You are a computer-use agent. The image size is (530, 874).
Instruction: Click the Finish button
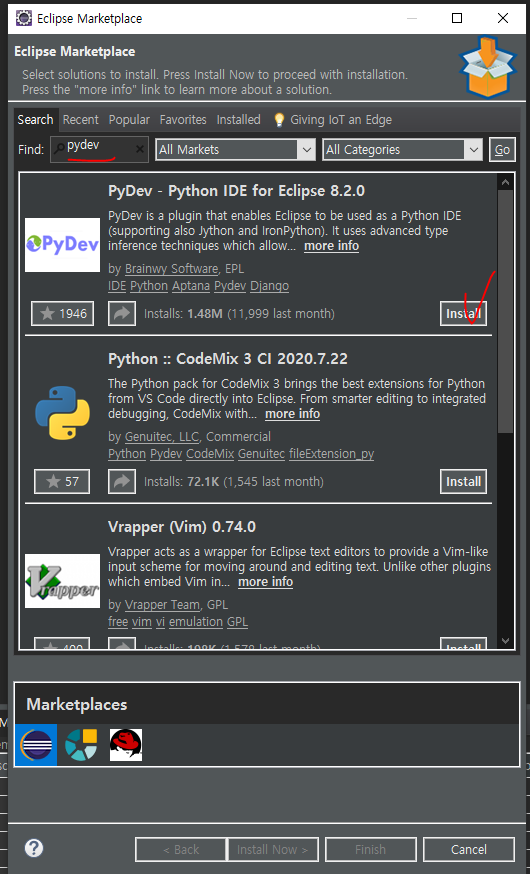click(371, 849)
